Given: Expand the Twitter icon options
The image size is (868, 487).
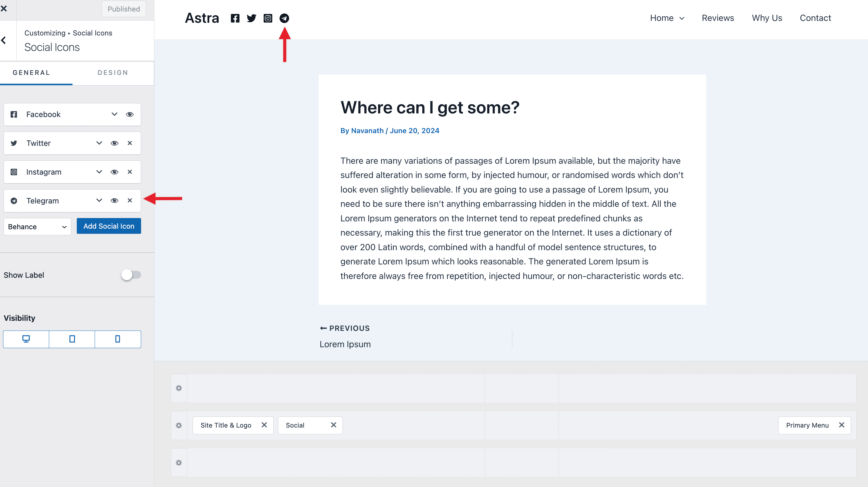Looking at the screenshot, I should (x=99, y=143).
